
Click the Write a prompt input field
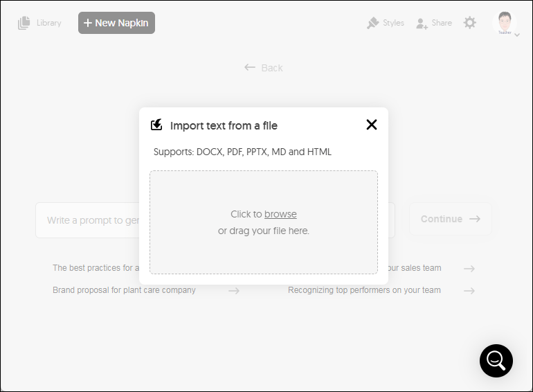[87, 220]
